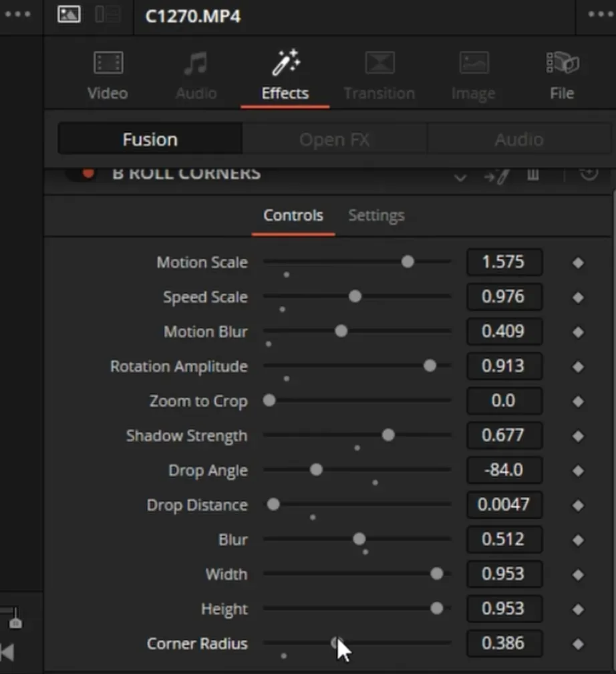Toggle keyframe diamond for Width
The image size is (616, 674).
pos(578,575)
